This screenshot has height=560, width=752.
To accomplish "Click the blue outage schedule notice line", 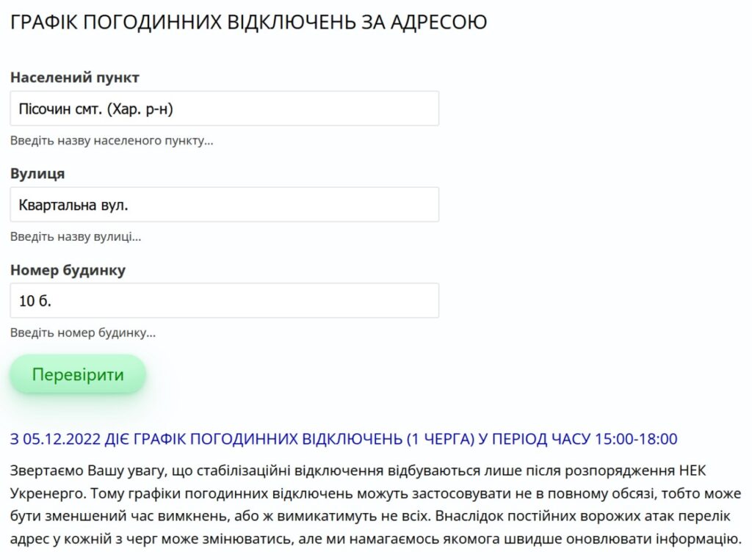I will pyautogui.click(x=344, y=439).
